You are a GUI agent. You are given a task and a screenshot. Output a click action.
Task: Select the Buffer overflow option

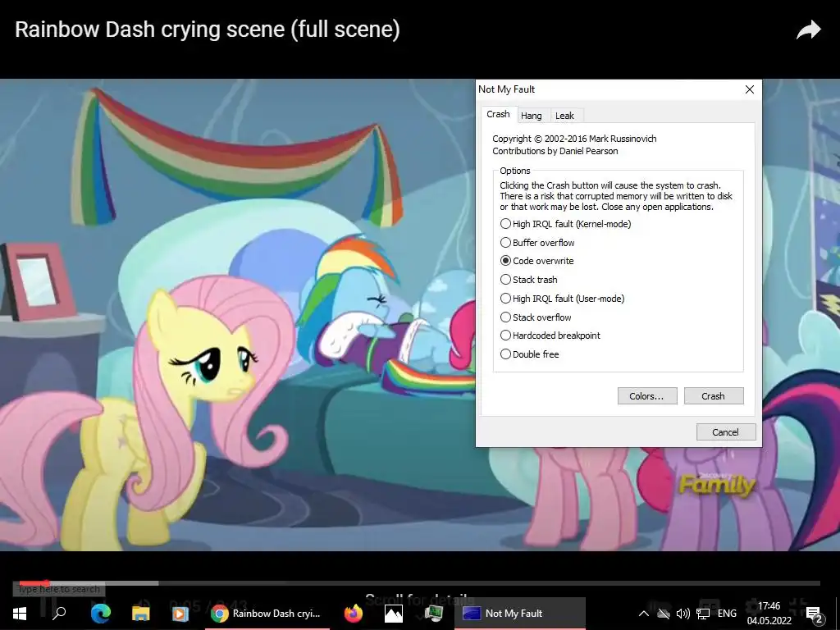[x=537, y=243]
